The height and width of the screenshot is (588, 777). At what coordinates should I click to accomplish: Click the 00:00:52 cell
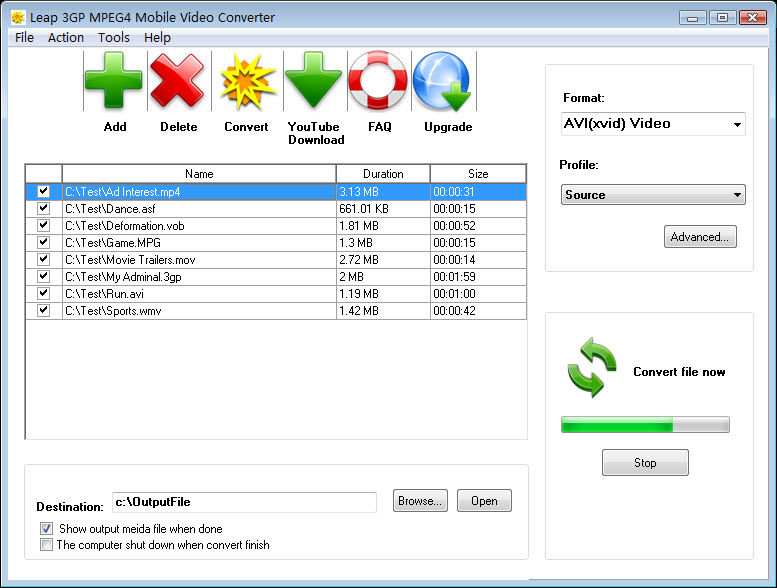[x=478, y=226]
